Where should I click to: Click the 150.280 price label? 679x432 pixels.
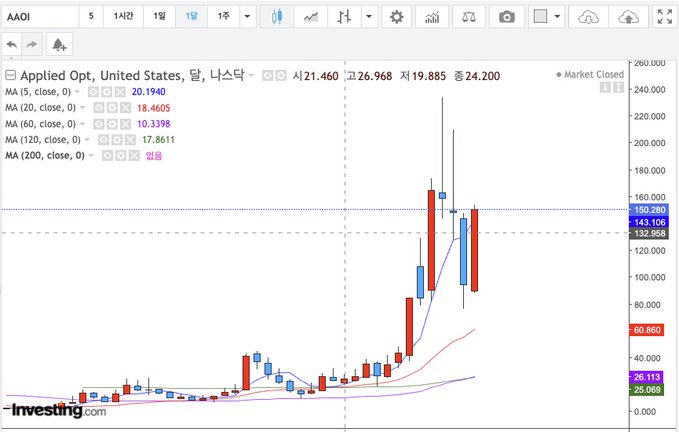point(649,210)
